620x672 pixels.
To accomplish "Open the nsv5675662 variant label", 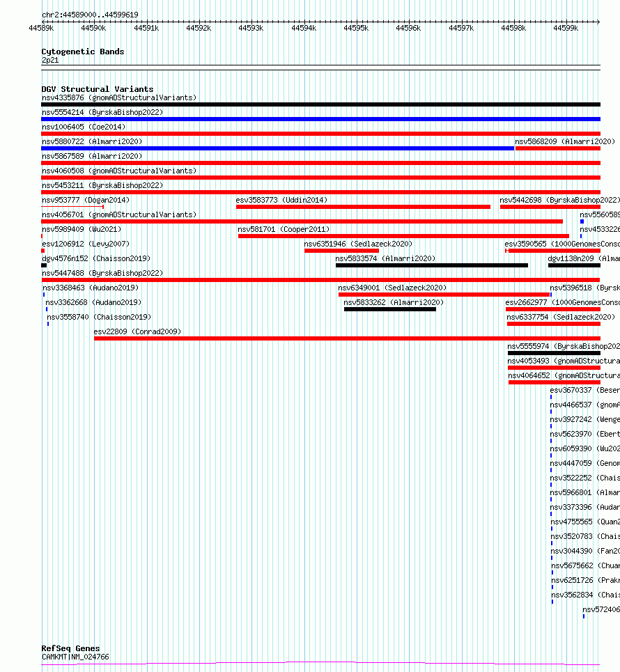I will (586, 565).
